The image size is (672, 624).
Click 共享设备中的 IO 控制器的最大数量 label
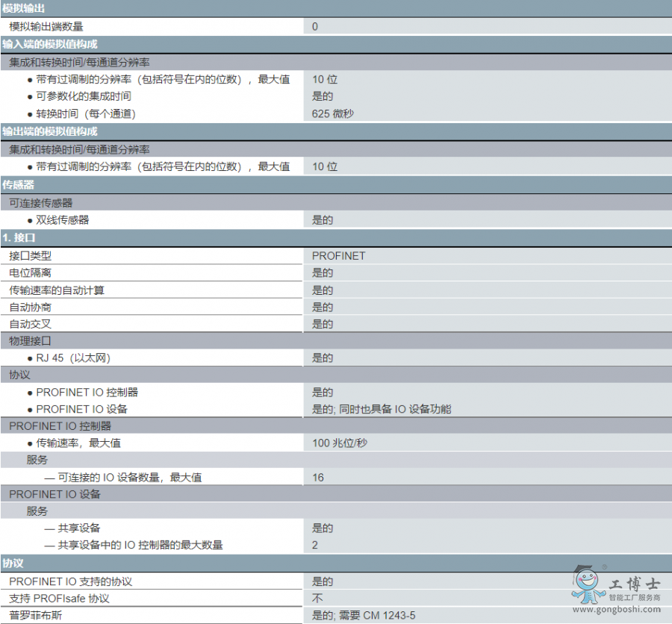tap(140, 545)
